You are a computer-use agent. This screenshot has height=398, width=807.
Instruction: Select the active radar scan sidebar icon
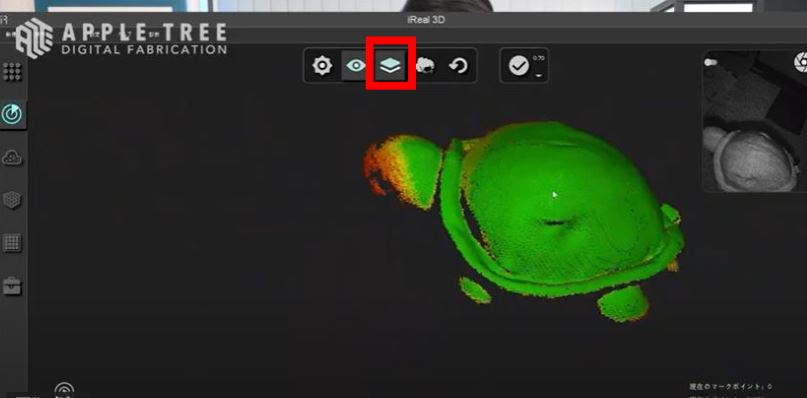click(11, 114)
